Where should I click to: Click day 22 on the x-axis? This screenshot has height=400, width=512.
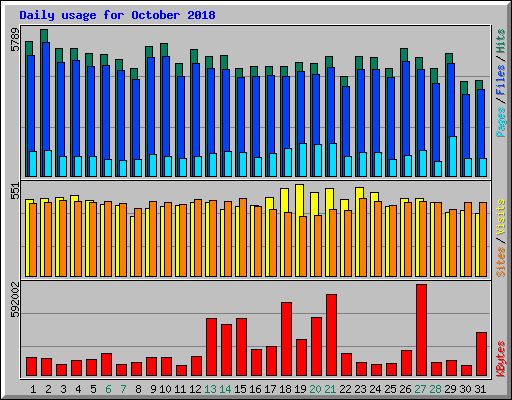(x=345, y=389)
